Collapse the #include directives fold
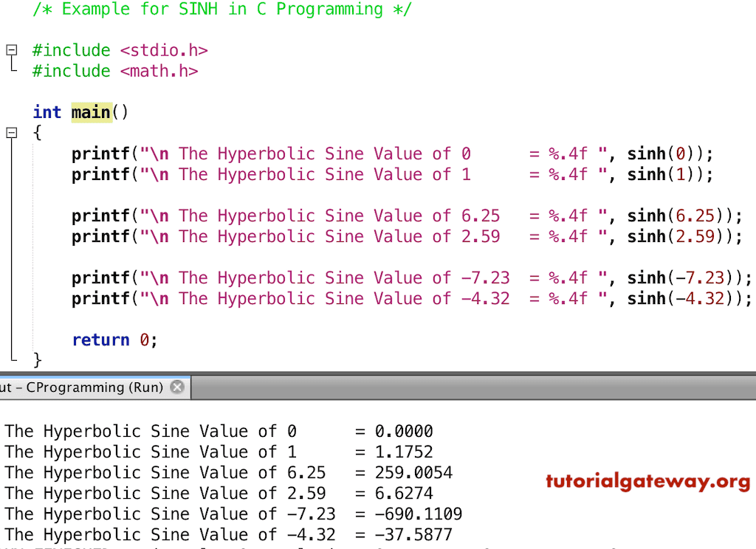Image resolution: width=756 pixels, height=549 pixels. coord(11,51)
